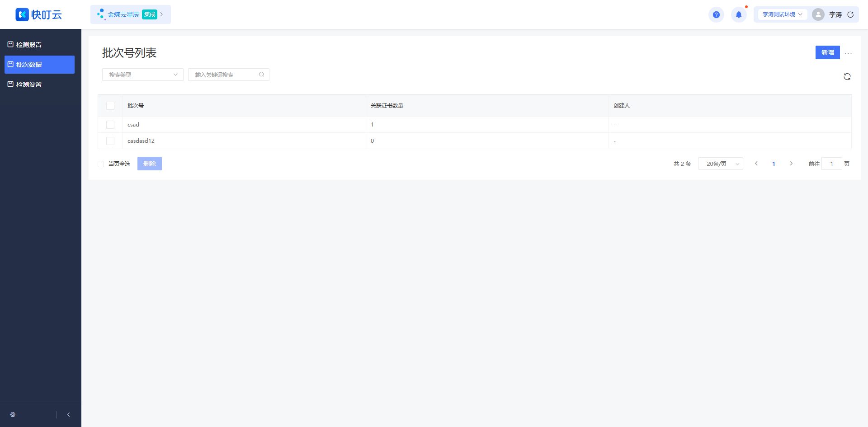Viewport: 868px width, 427px height.
Task: Expand the 金蝶云星辰 集成 selector
Action: [x=131, y=14]
